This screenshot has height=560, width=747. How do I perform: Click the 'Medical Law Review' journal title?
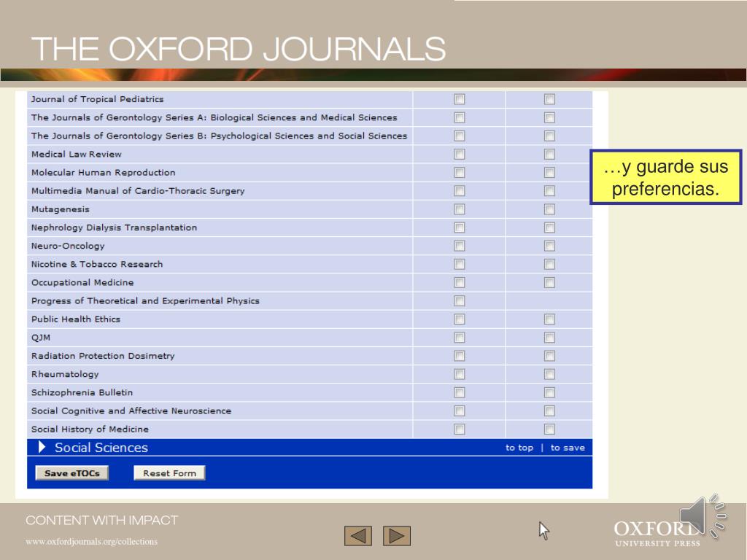[76, 155]
